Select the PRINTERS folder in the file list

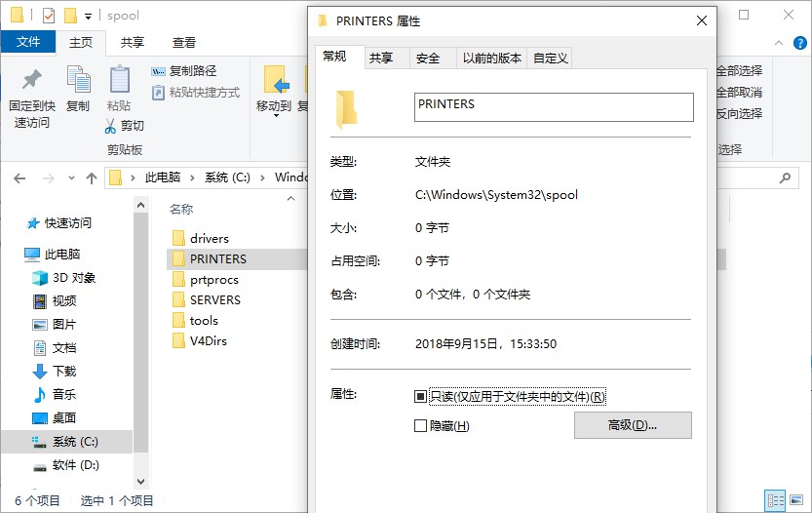pos(210,259)
